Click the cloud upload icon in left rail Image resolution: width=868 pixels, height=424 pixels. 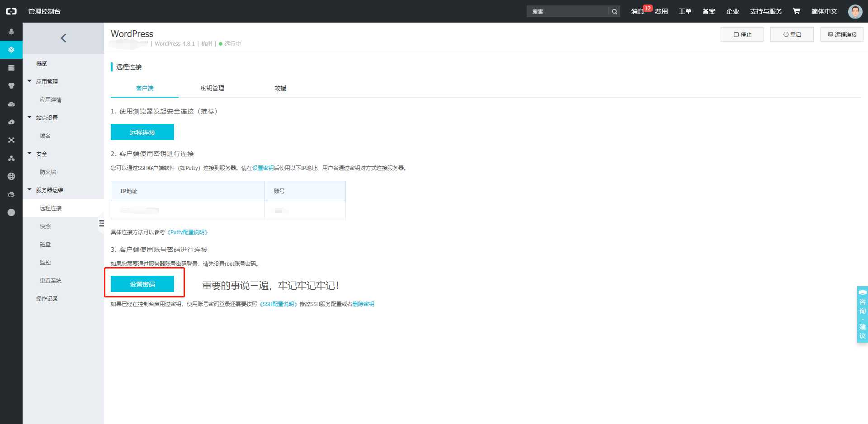click(x=11, y=122)
